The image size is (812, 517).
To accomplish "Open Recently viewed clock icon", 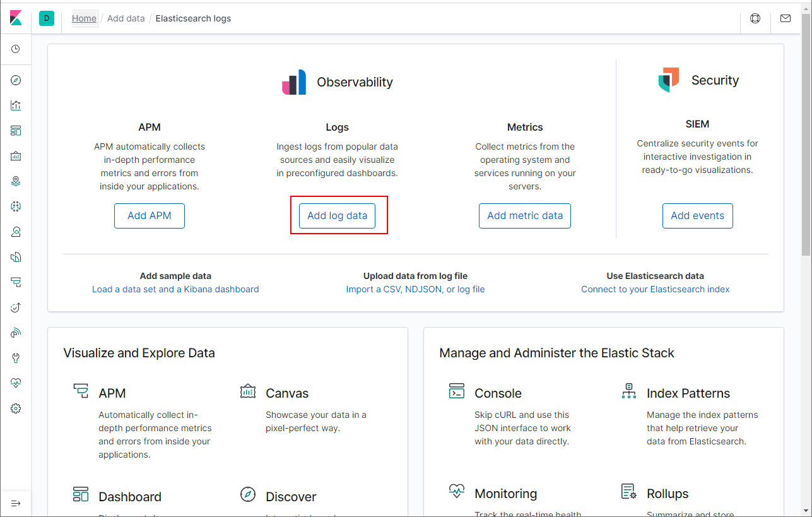I will (x=16, y=49).
